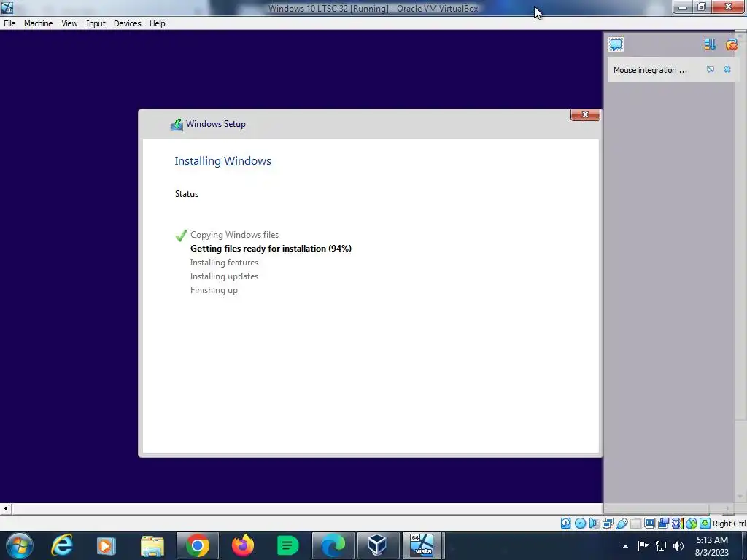Screen dimensions: 747x560
Task: Click audio indicator in VirtualBox status bar
Action: click(x=594, y=524)
